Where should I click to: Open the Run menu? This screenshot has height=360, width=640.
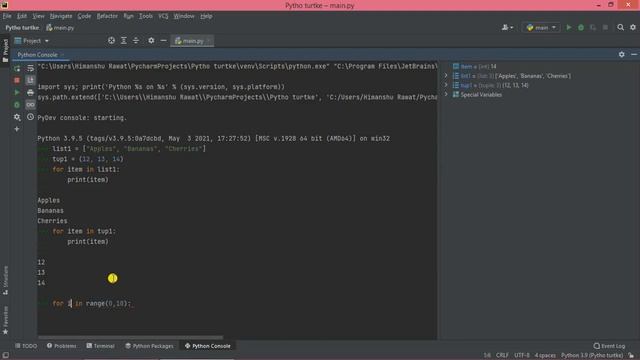point(128,16)
